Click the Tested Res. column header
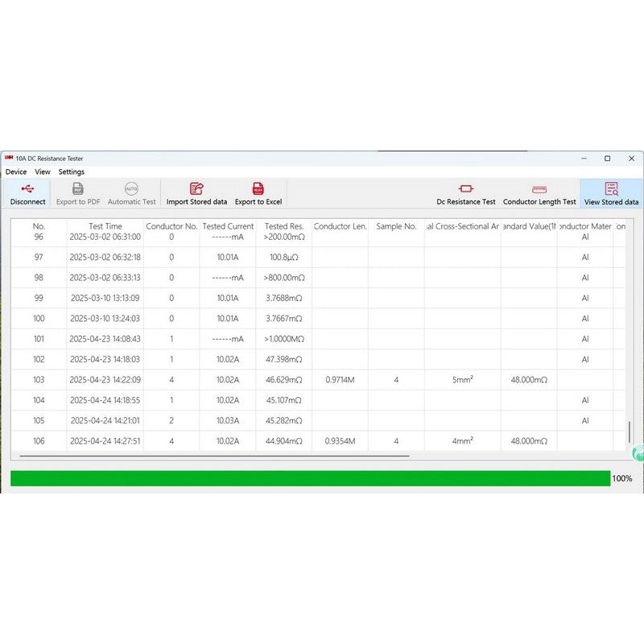Screen dimensions: 644x644 (x=283, y=226)
